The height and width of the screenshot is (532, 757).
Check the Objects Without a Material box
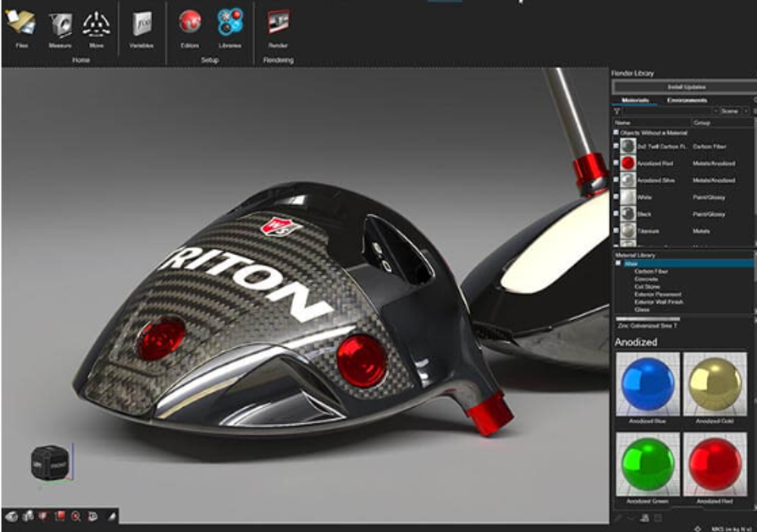pos(615,132)
